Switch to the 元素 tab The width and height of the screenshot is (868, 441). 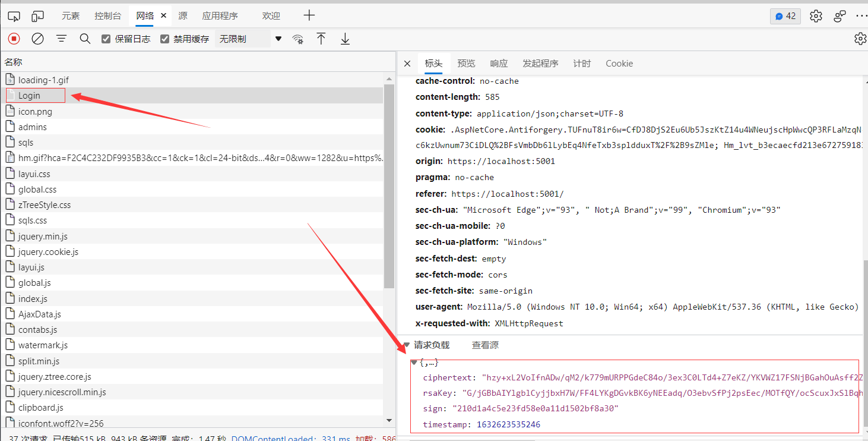pyautogui.click(x=71, y=16)
